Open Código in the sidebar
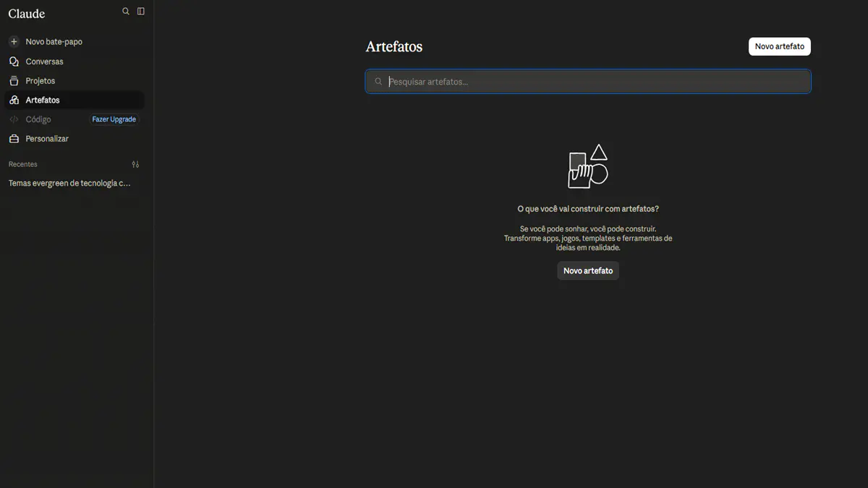This screenshot has width=868, height=488. (x=38, y=119)
